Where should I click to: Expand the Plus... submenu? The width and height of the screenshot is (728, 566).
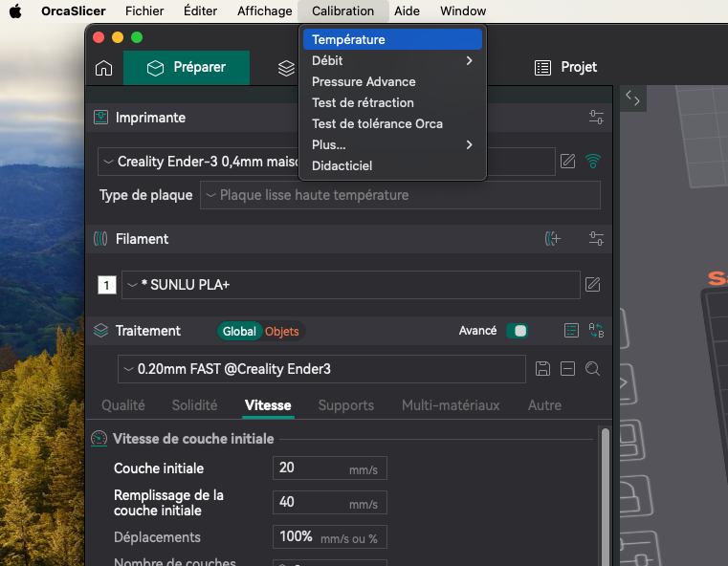[393, 144]
